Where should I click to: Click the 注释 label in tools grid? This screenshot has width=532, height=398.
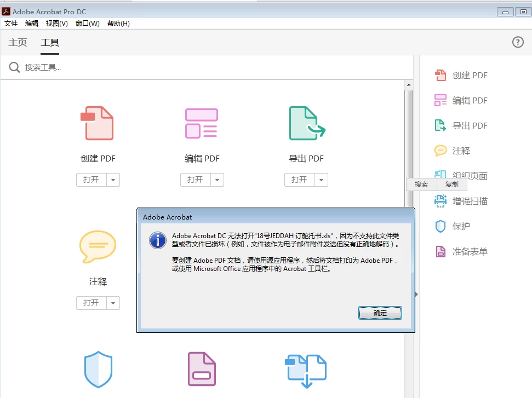(x=98, y=281)
